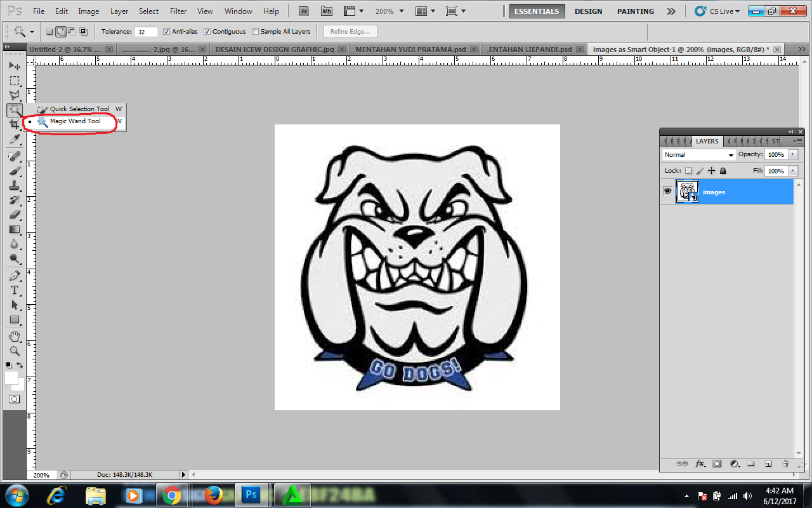
Task: Open the adjustment layer menu
Action: point(734,464)
